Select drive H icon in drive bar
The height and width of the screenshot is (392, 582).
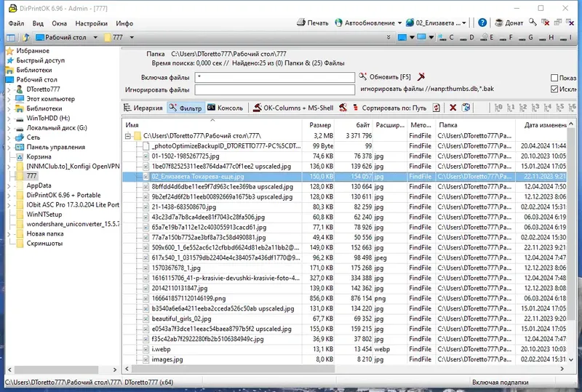tap(543, 37)
